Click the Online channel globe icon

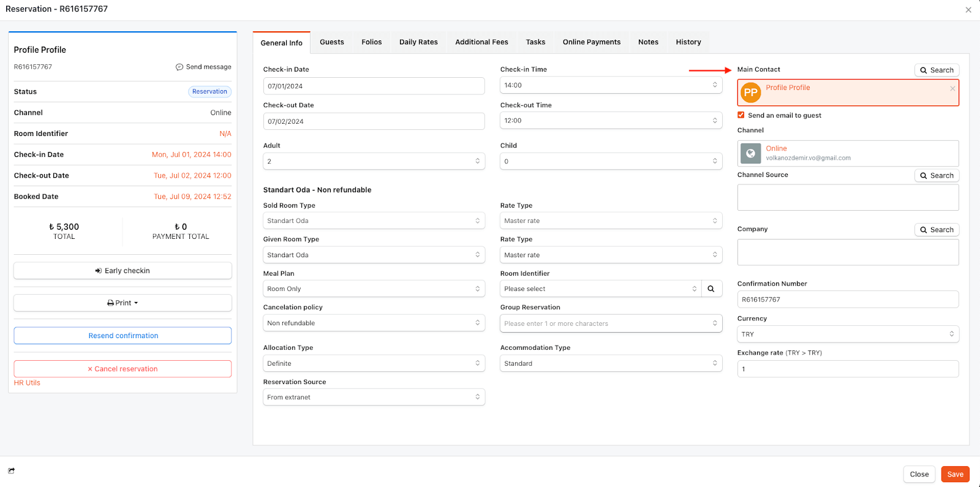click(x=750, y=153)
